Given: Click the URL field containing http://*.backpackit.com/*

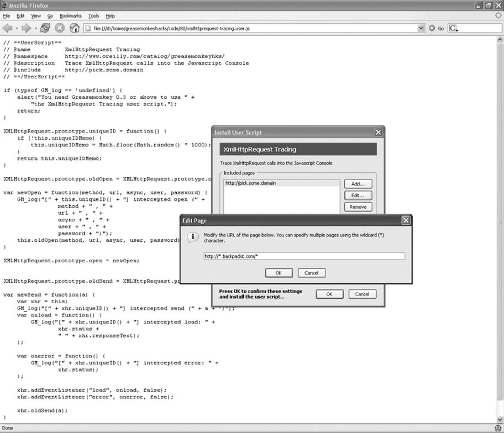Looking at the screenshot, I should pos(304,256).
